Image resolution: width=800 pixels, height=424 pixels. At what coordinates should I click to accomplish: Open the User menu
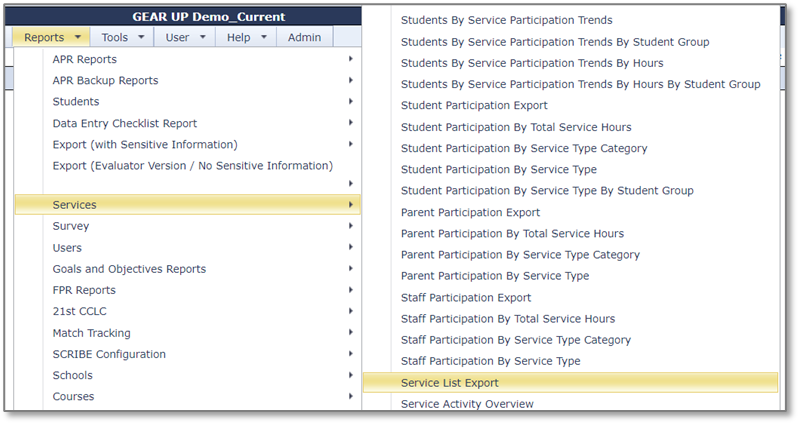coord(185,37)
